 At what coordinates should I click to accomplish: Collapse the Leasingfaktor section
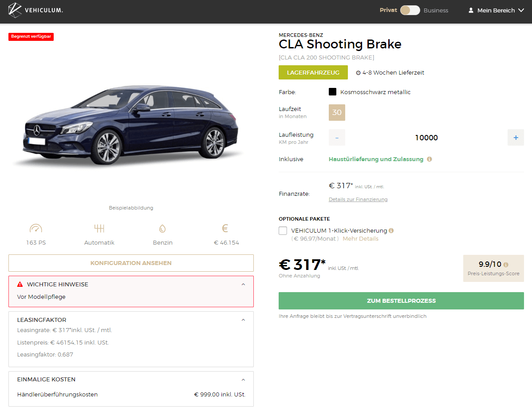(x=243, y=320)
